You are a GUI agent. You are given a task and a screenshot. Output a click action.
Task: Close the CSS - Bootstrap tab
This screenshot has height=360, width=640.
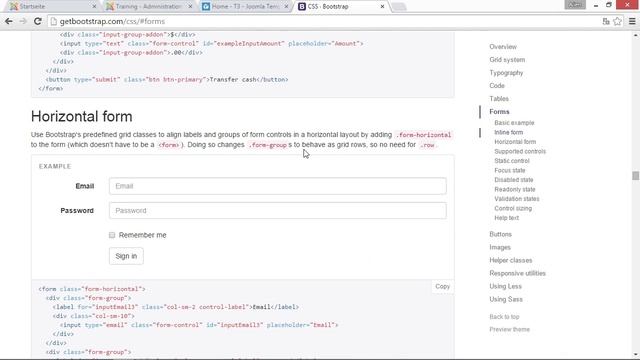pyautogui.click(x=382, y=7)
